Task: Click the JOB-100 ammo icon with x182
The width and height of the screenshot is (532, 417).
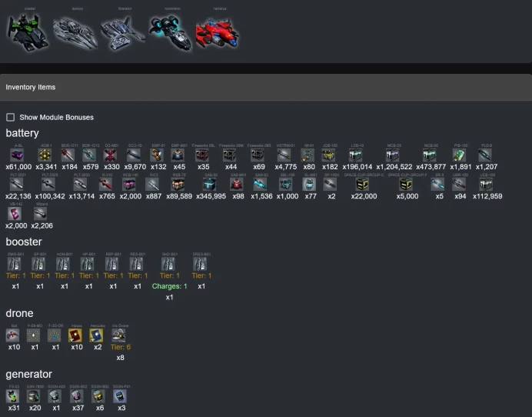Action: tap(328, 155)
